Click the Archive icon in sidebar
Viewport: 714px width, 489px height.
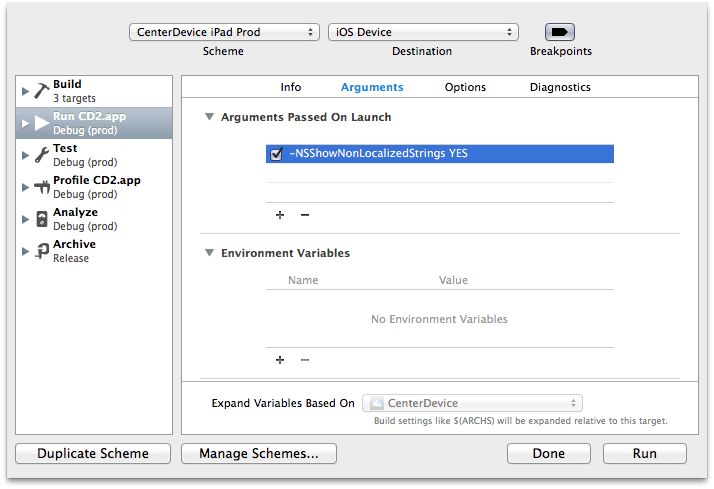click(42, 251)
